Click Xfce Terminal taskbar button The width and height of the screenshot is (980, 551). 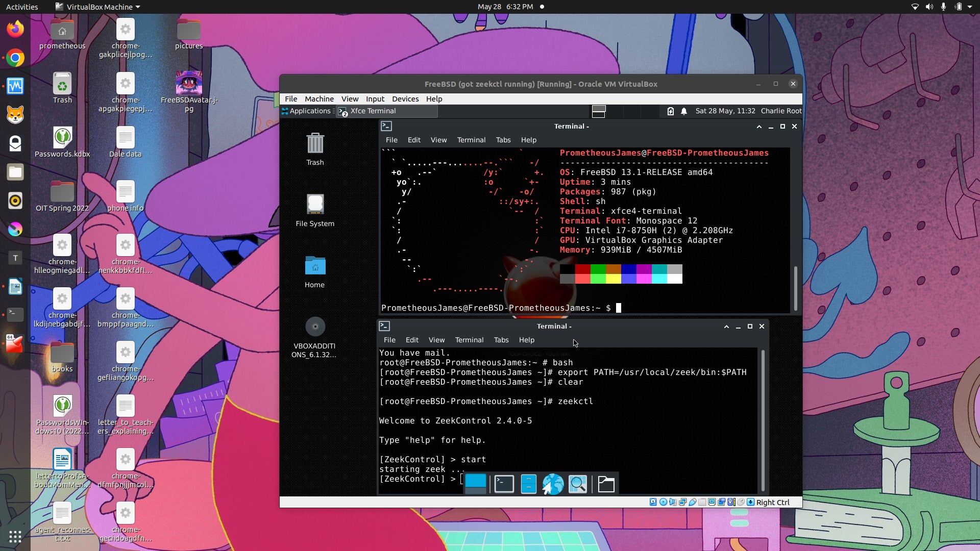[387, 111]
